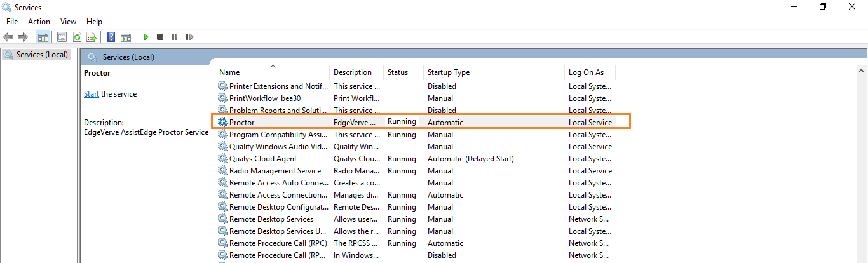This screenshot has width=868, height=263.
Task: Sort by the Startup Type column header
Action: [x=448, y=72]
